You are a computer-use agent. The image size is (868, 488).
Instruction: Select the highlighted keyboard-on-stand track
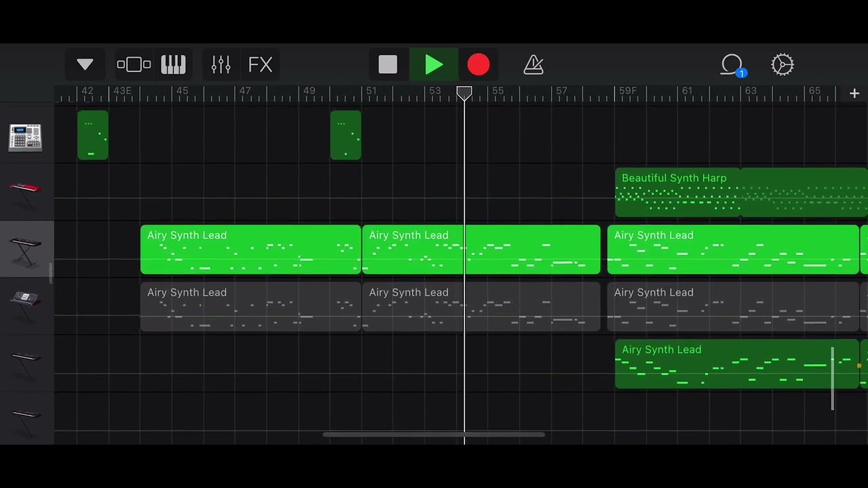(x=26, y=250)
